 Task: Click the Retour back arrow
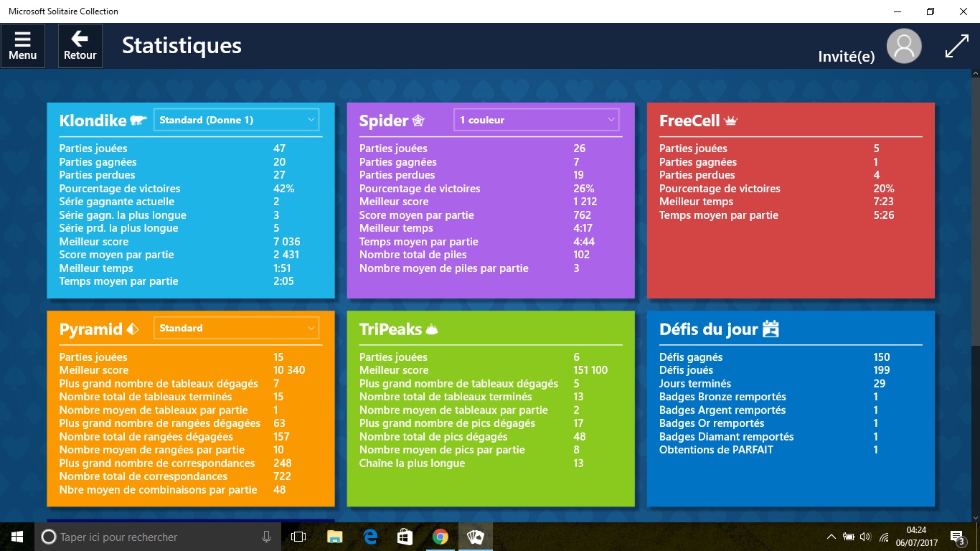pos(80,46)
